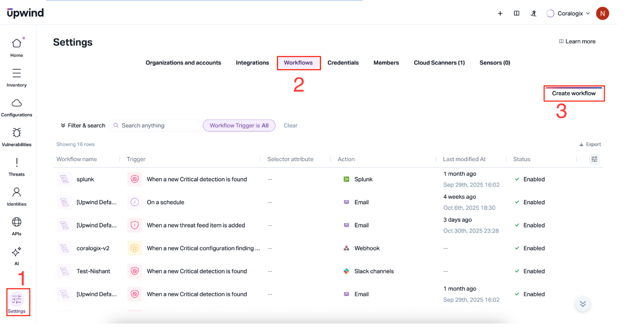
Task: Open the Identities sidebar icon
Action: 17,192
